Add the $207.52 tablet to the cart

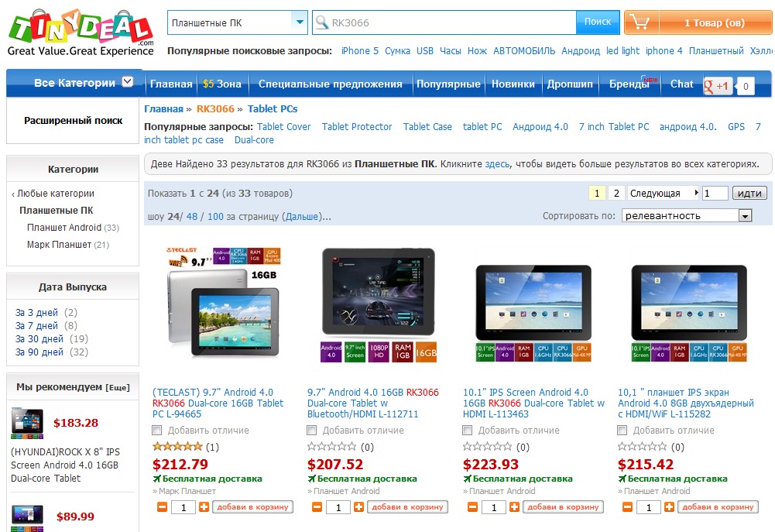point(407,506)
